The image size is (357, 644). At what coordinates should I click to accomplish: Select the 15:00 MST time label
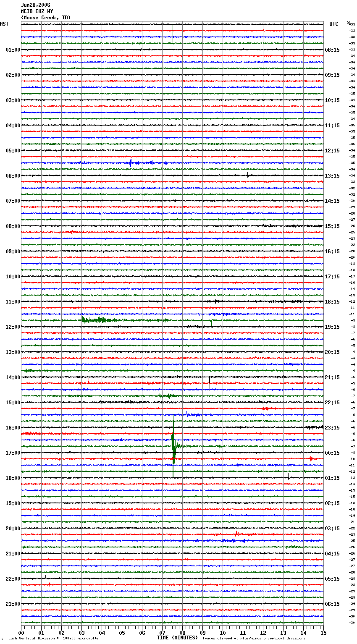13,403
